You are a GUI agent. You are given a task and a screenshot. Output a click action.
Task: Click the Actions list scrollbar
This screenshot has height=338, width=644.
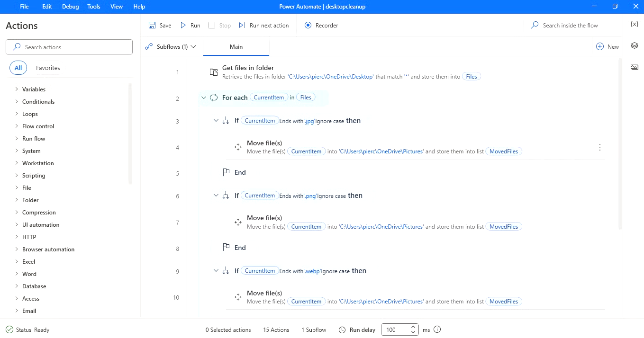pyautogui.click(x=131, y=134)
